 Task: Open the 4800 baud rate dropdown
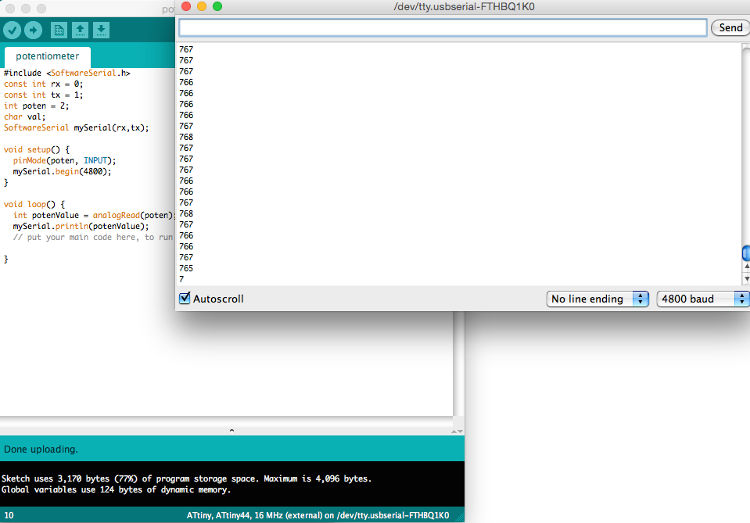pyautogui.click(x=702, y=299)
